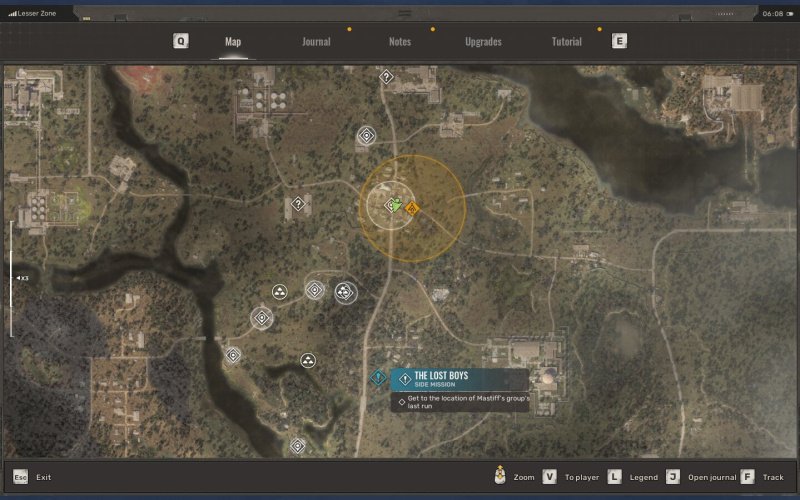Adjust the x3 zoom level slider
Image resolution: width=800 pixels, height=500 pixels.
click(12, 278)
